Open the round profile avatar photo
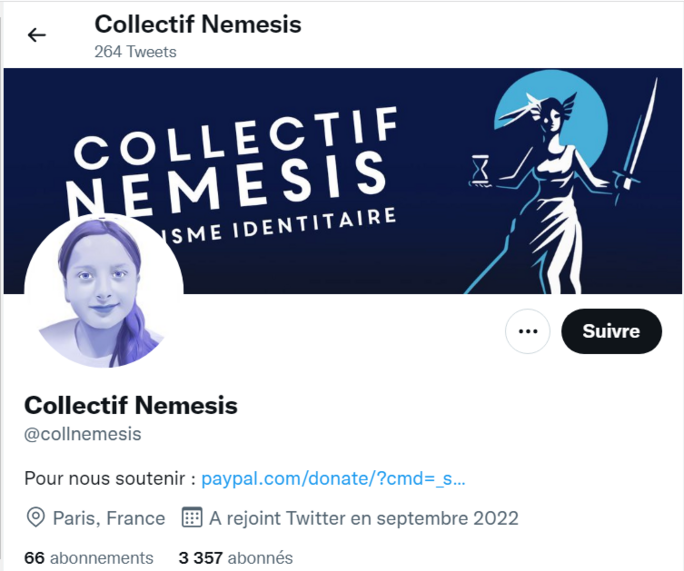Screen dimensions: 684x571 (x=104, y=292)
